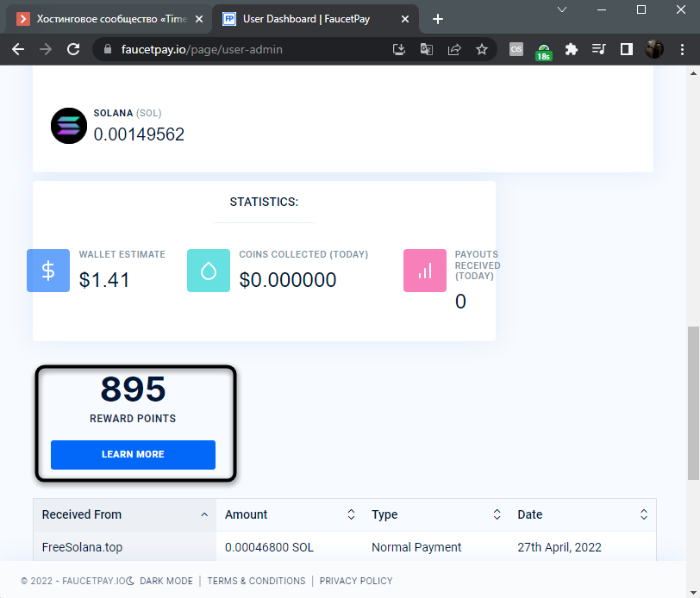Reload the FaucetPay page
This screenshot has width=700, height=598.
click(x=73, y=49)
